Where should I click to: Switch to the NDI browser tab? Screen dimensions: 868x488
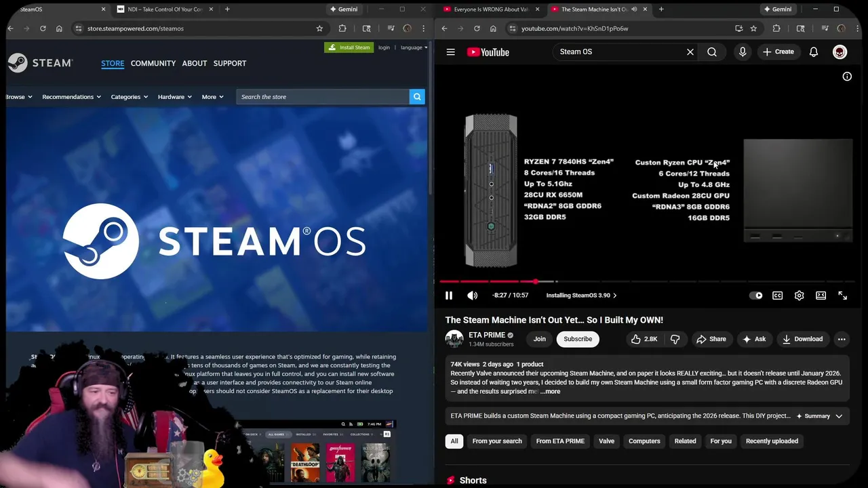click(165, 9)
